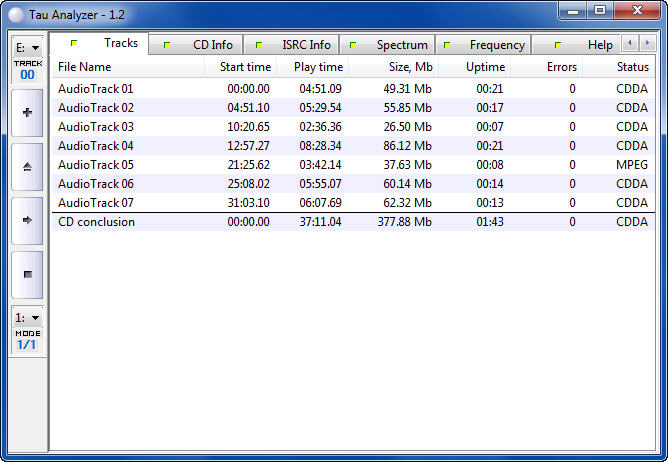Screen dimensions: 668x462
Task: Open the E: drive selector dropdown
Action: (27, 47)
